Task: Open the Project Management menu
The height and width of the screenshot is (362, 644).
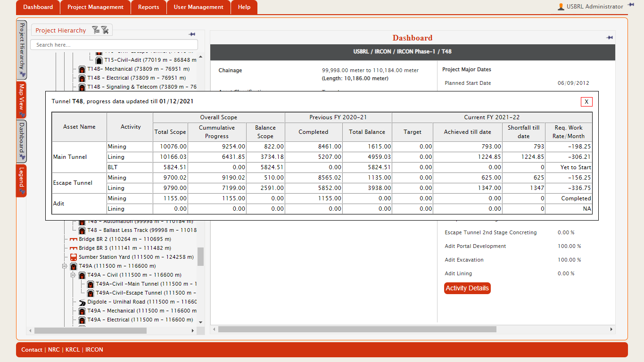Action: pyautogui.click(x=95, y=7)
